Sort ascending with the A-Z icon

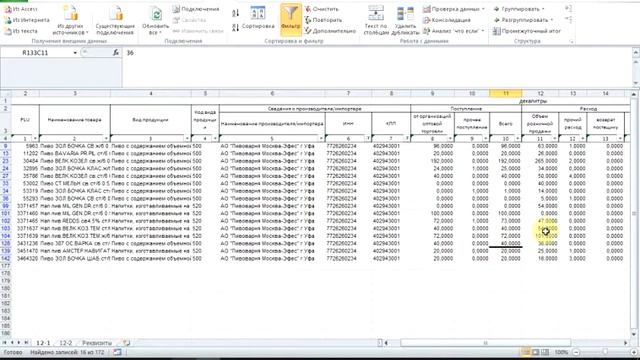coord(236,13)
